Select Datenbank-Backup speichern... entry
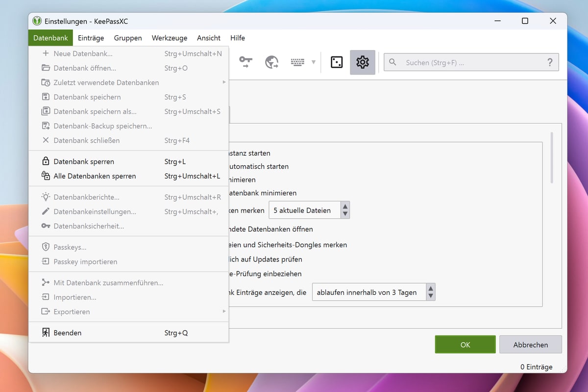Image resolution: width=588 pixels, height=392 pixels. [129, 126]
